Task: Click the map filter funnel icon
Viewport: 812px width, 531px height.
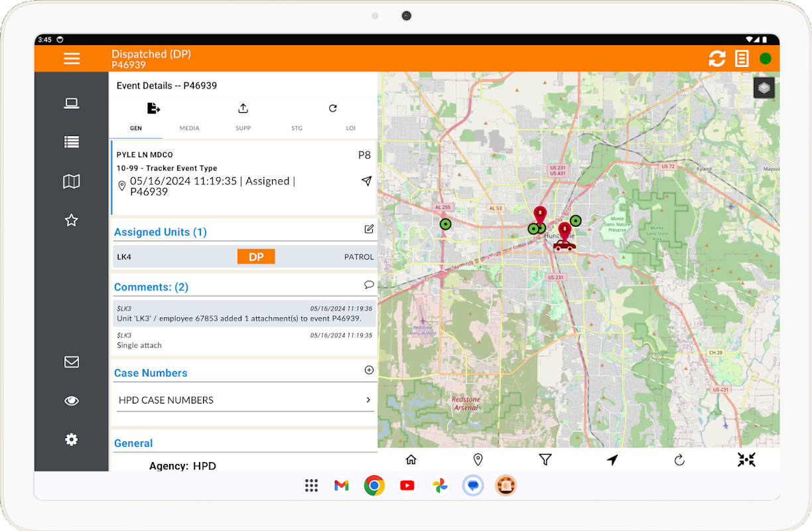Action: click(x=545, y=459)
